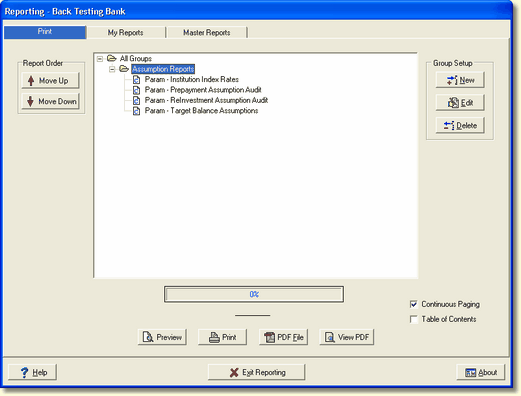This screenshot has height=396, width=521.
Task: Delete the selected group
Action: 460,125
